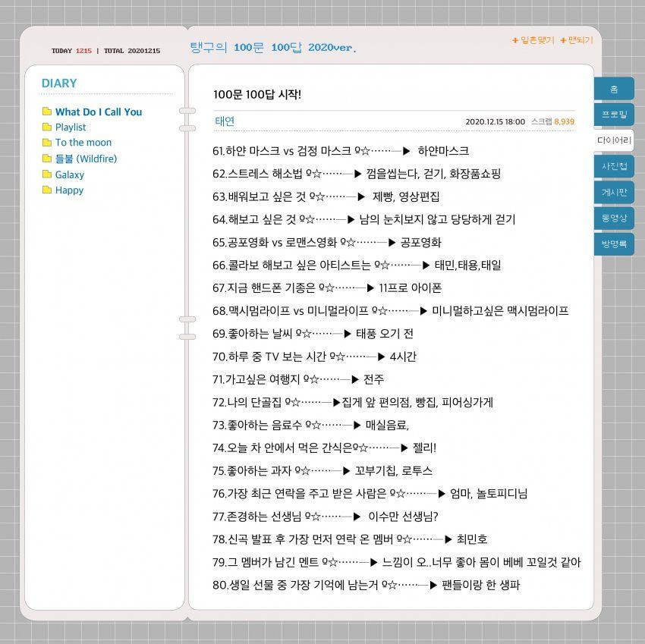Screen dimensions: 645x644
Task: Open the 동영상 tab
Action: [x=614, y=218]
